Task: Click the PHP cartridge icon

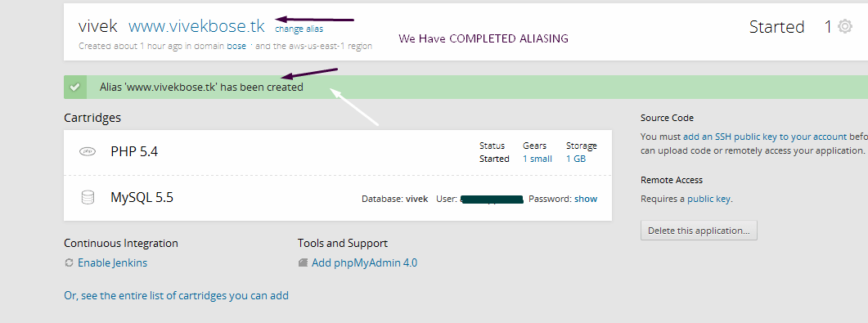Action: point(88,151)
